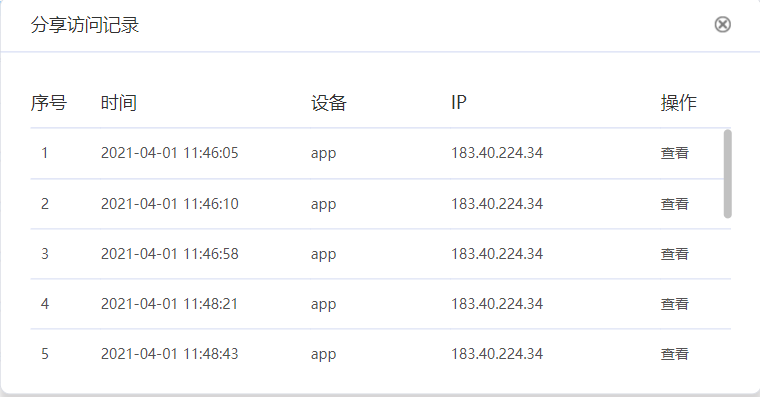The height and width of the screenshot is (397, 760).
Task: Click the IP address in row 3
Action: (497, 254)
